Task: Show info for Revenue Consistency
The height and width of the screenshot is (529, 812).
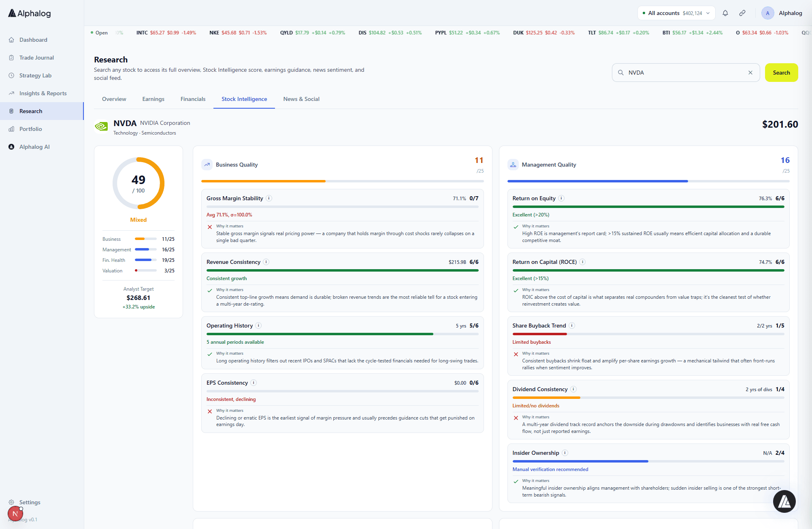Action: [x=266, y=262]
